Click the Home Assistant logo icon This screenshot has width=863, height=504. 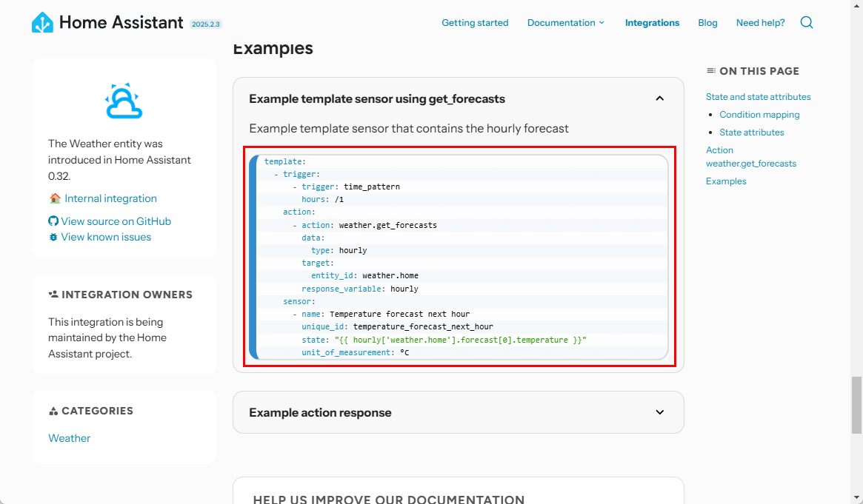coord(42,22)
